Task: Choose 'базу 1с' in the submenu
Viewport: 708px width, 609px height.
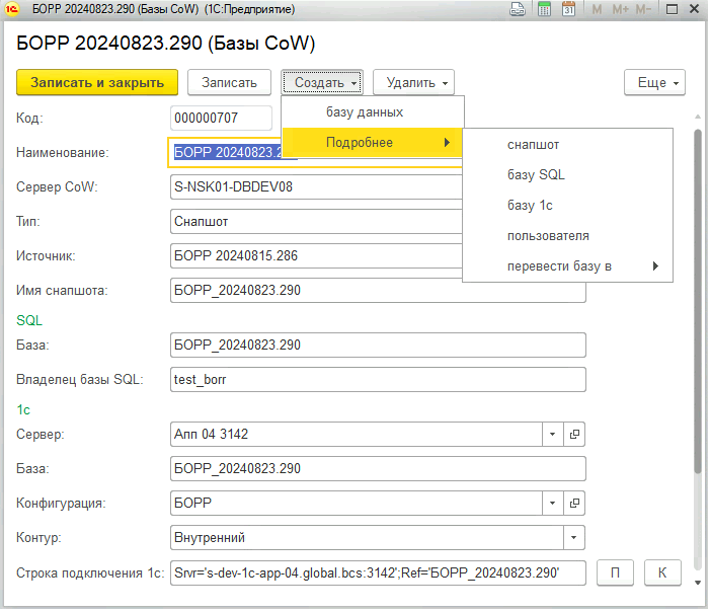Action: click(x=568, y=205)
